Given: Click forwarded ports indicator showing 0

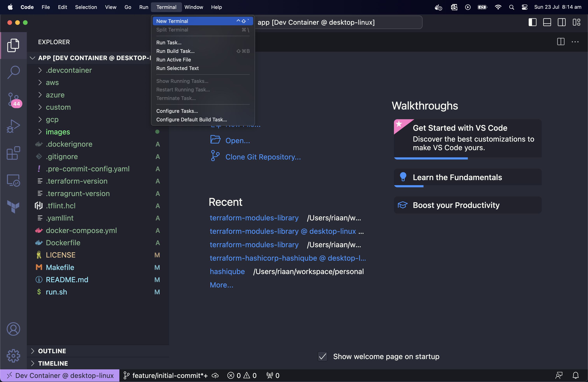Looking at the screenshot, I should point(273,375).
